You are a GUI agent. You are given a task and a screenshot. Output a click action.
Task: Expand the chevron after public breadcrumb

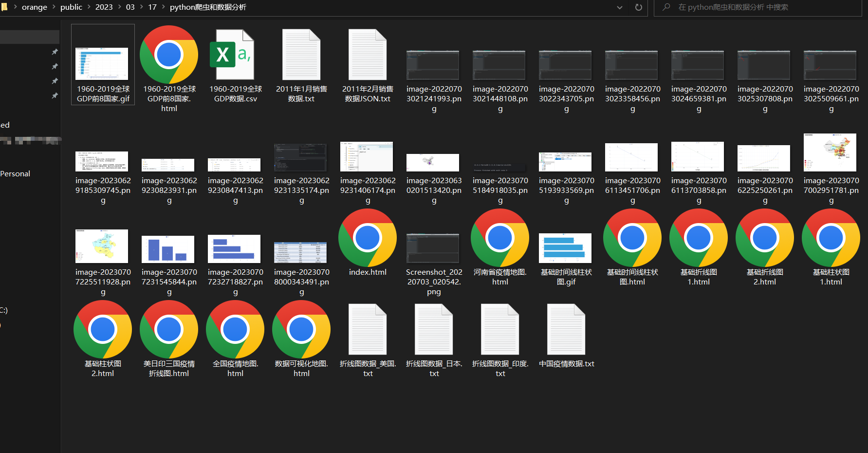pos(89,7)
